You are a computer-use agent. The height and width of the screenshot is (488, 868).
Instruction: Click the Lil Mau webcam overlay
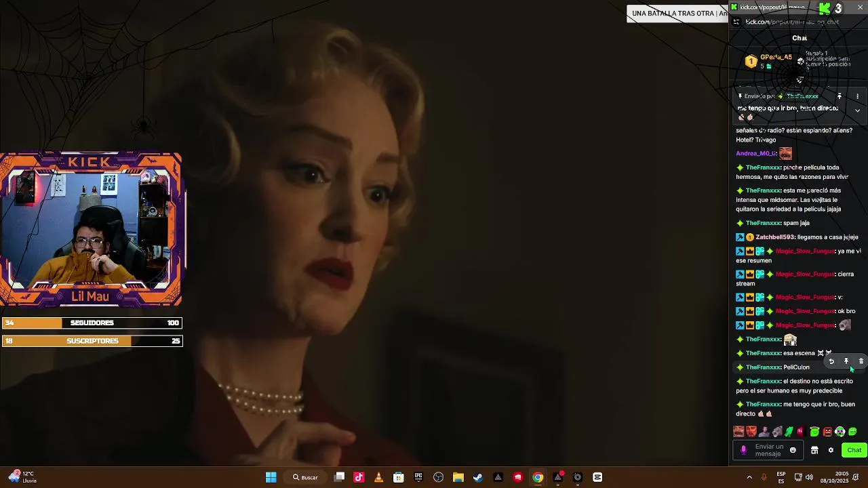91,230
